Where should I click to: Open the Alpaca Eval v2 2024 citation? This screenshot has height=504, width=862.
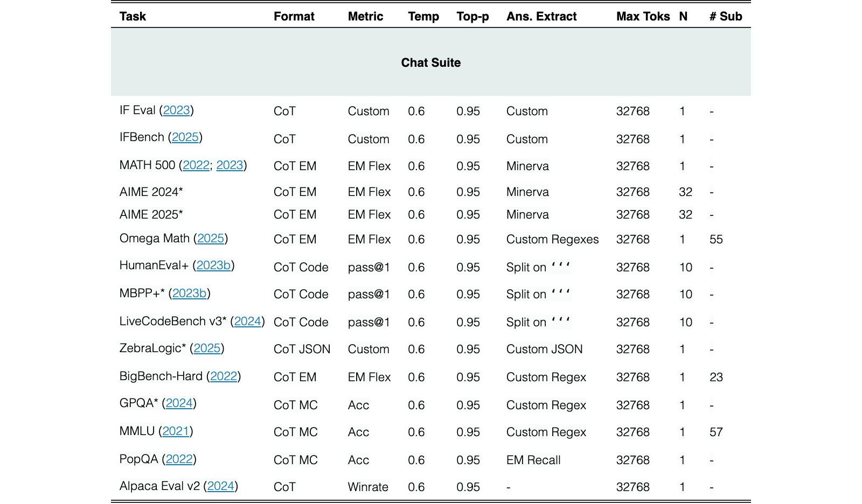221,486
